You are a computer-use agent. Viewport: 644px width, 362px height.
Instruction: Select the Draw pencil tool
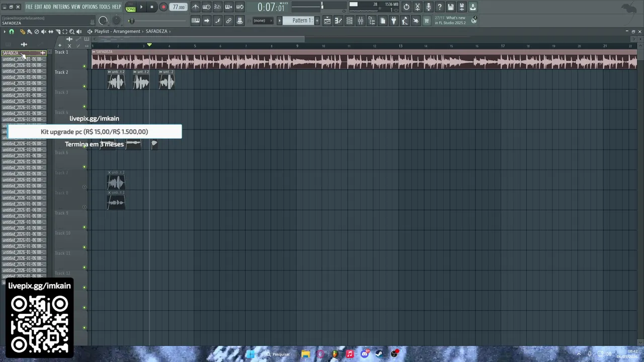point(22,31)
